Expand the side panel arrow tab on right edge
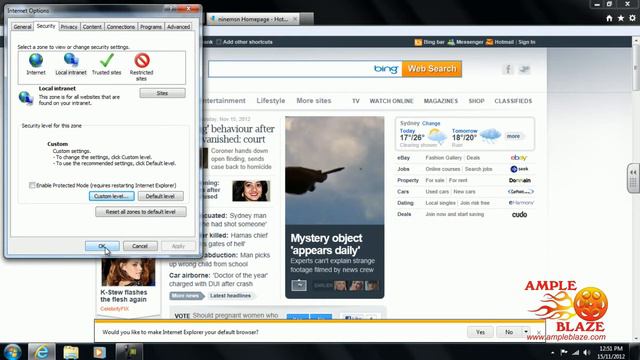 point(633,178)
